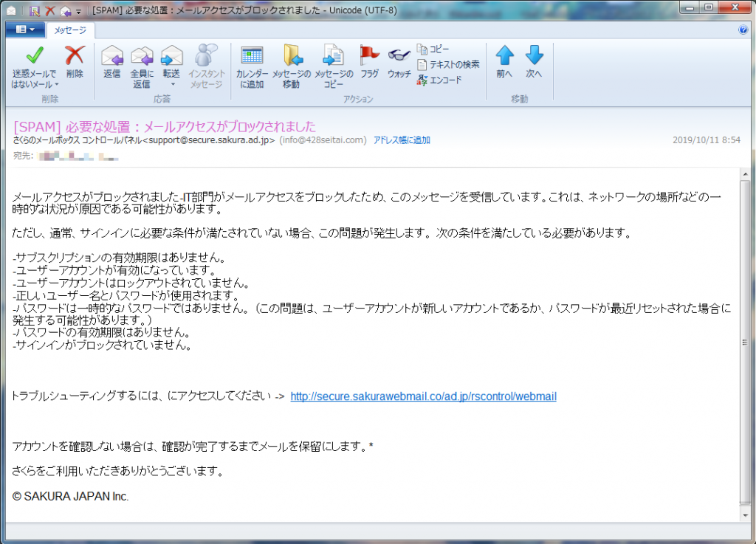This screenshot has width=756, height=544.
Task: Reply to sender (返信)
Action: click(112, 62)
